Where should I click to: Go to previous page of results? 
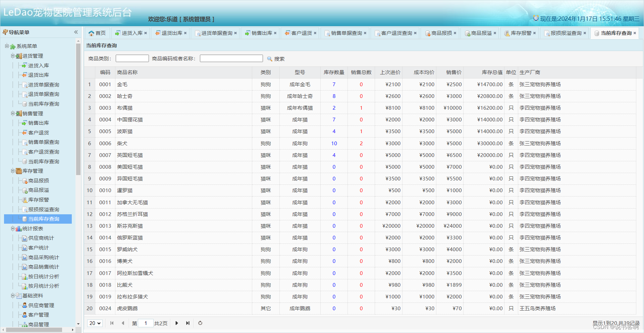[x=123, y=323]
